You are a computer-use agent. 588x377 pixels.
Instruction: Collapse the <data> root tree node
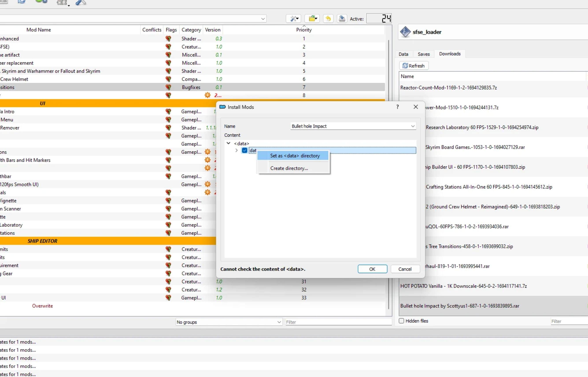click(x=228, y=143)
